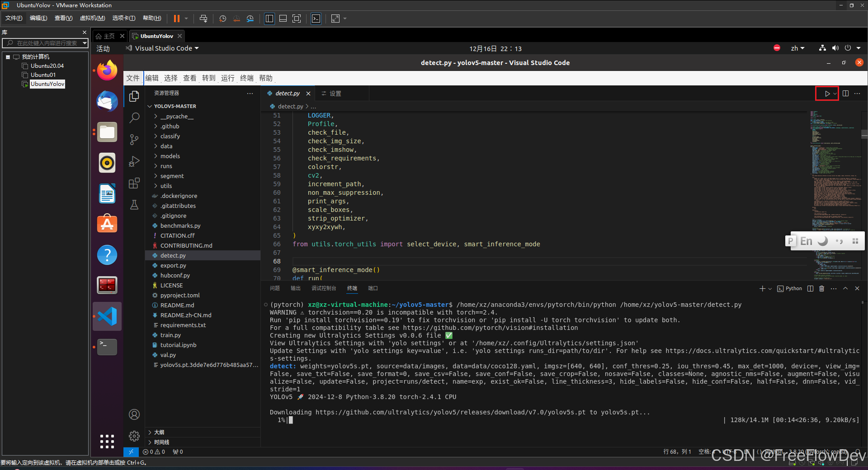Open the Extensions view
The image size is (868, 470).
pyautogui.click(x=134, y=183)
